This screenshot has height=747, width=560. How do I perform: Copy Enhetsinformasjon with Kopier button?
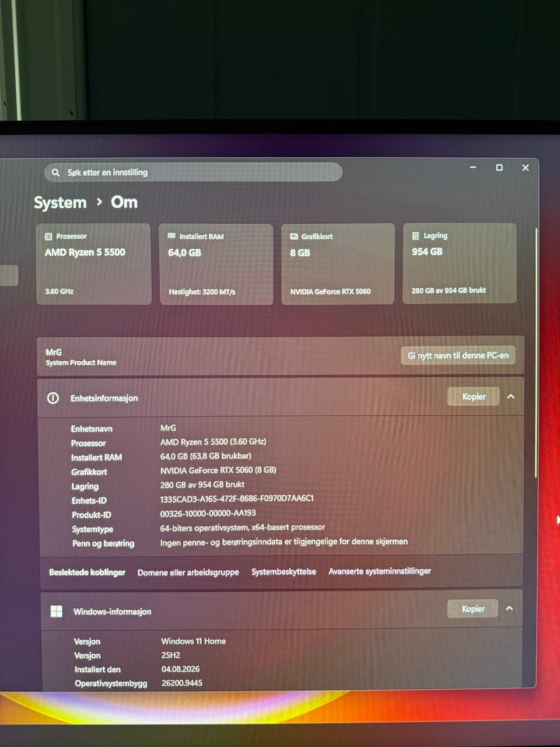click(474, 396)
